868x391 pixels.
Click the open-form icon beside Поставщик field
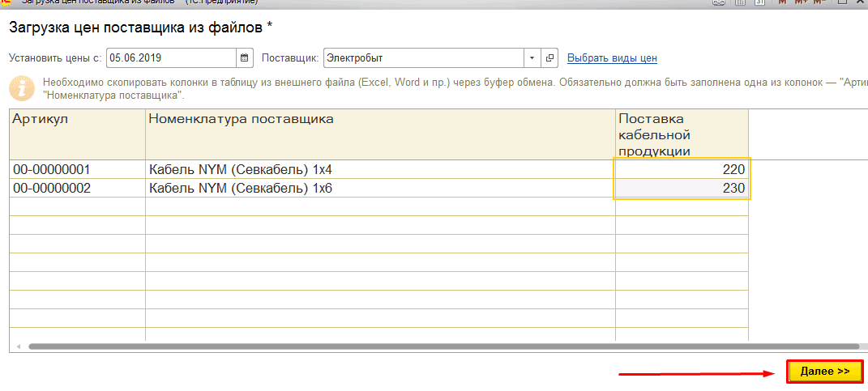coord(550,58)
